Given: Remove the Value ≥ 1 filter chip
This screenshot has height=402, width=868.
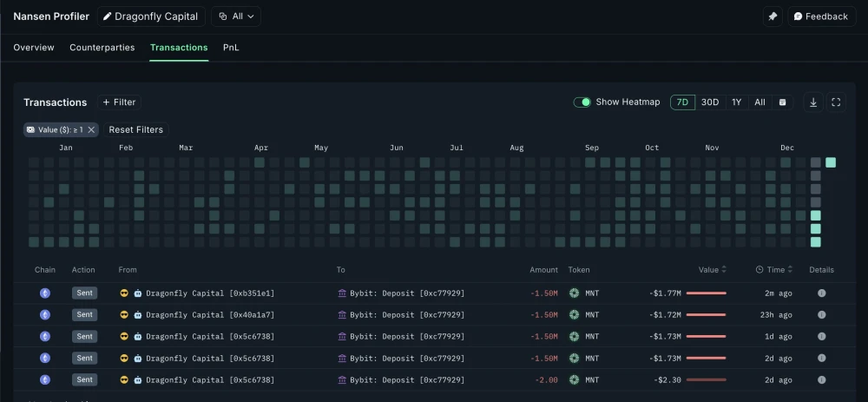Looking at the screenshot, I should [x=91, y=129].
